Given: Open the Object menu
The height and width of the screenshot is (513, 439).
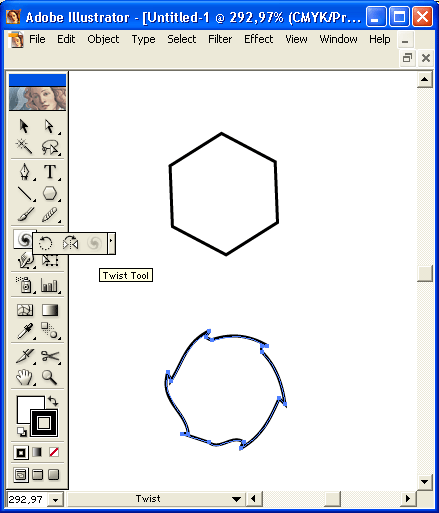Looking at the screenshot, I should (103, 39).
